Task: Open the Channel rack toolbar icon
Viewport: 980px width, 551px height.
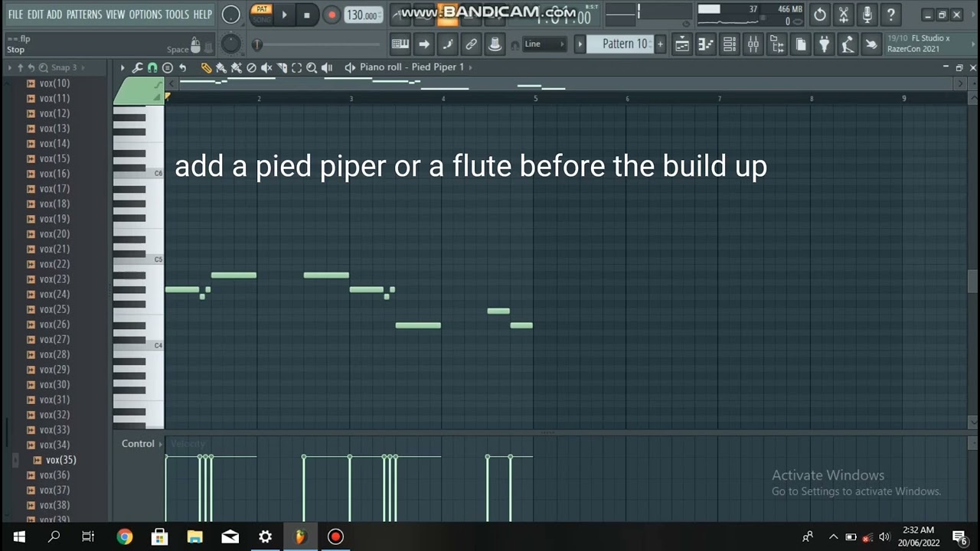Action: (x=729, y=44)
